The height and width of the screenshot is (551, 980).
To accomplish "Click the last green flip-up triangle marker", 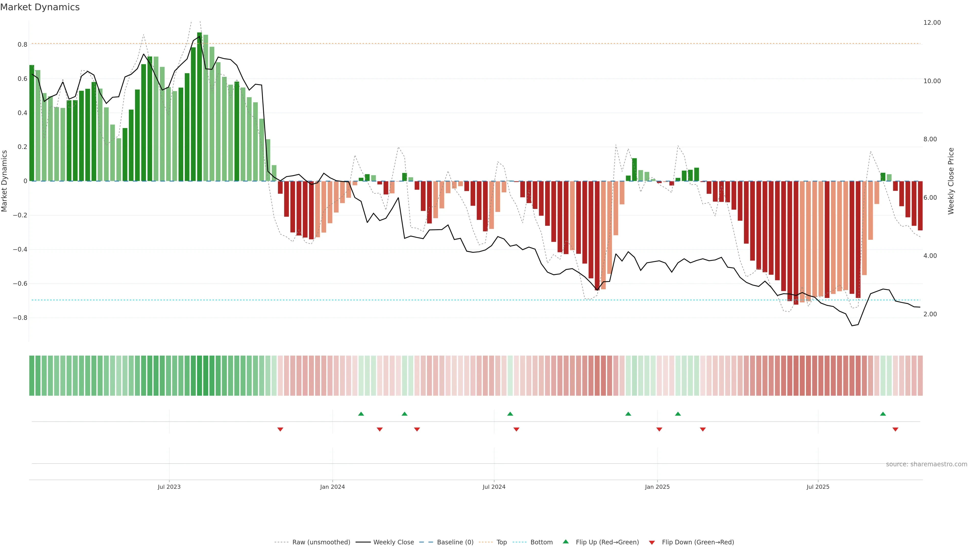I will tap(883, 414).
